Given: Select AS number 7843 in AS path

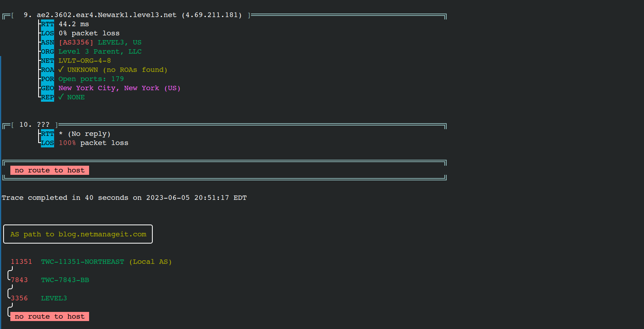Looking at the screenshot, I should tap(19, 280).
